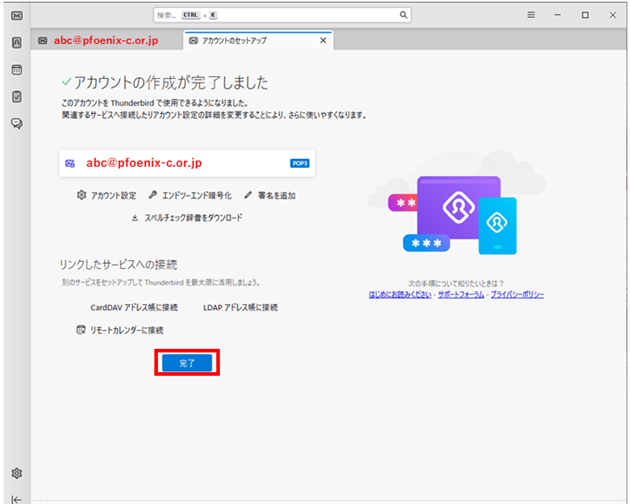Click 署名を追加 to add a signature

269,196
